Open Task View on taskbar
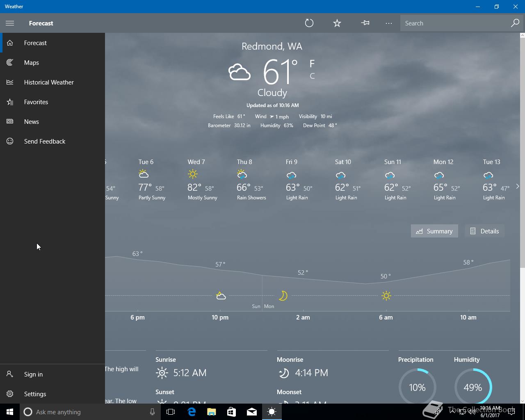This screenshot has width=525, height=420. pos(171,412)
